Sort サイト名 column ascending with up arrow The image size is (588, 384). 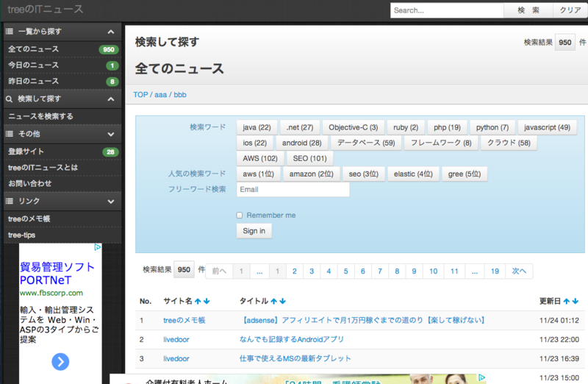[198, 301]
